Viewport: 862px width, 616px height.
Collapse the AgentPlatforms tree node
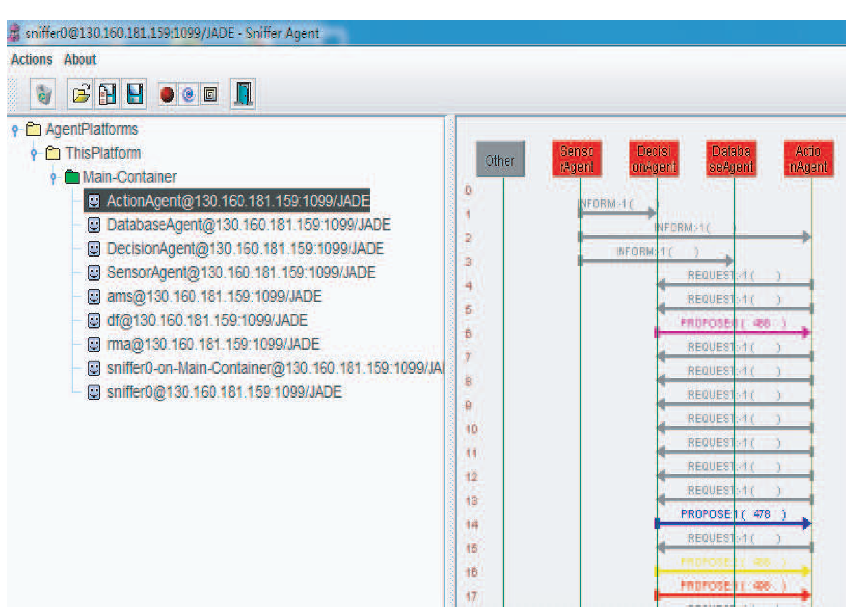[15, 130]
